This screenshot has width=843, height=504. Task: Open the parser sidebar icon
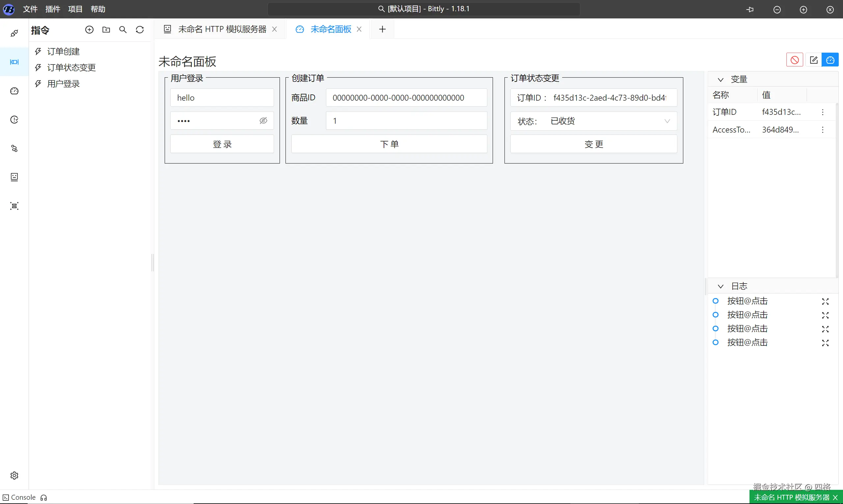14,206
